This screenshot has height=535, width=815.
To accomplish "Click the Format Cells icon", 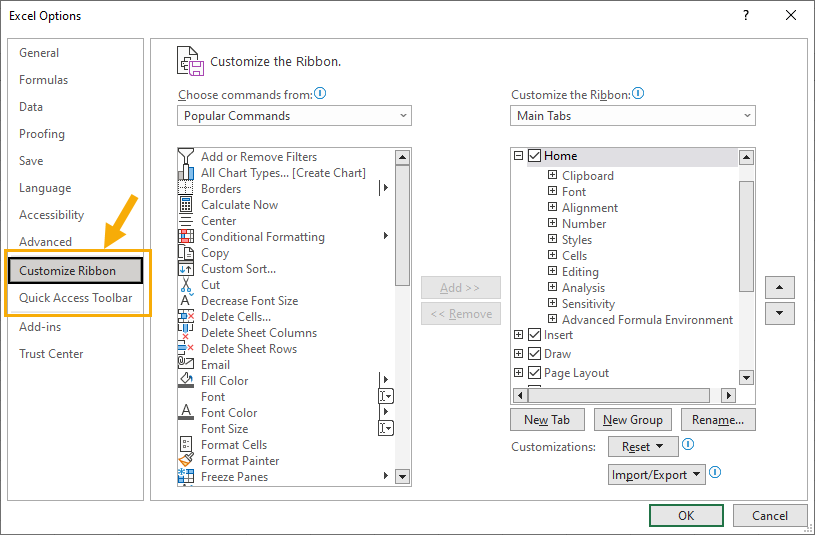I will point(186,445).
